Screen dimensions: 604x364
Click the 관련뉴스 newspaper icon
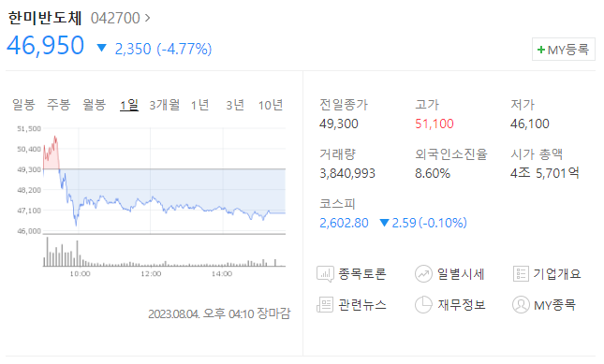tap(325, 305)
